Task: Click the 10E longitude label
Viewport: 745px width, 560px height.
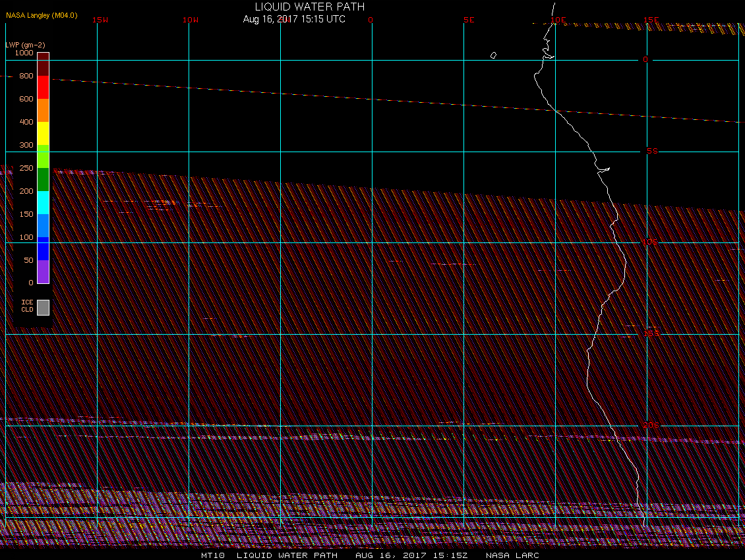Action: (x=558, y=20)
